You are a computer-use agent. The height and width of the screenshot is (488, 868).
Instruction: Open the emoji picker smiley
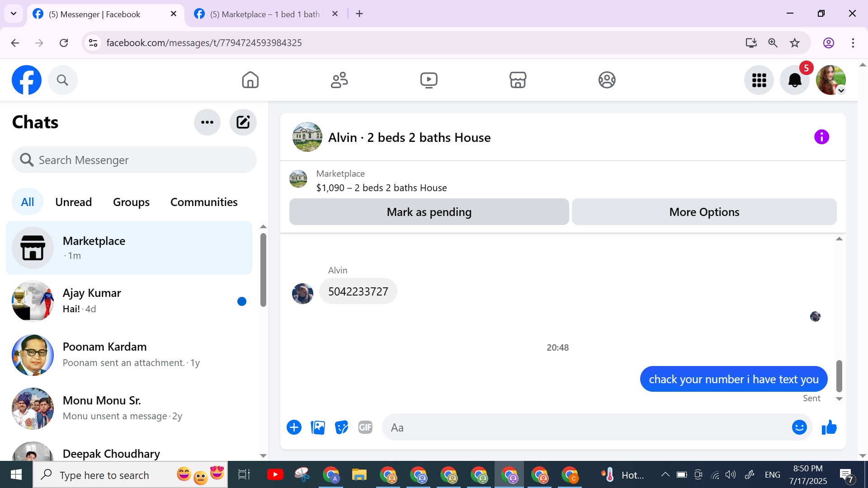(799, 427)
